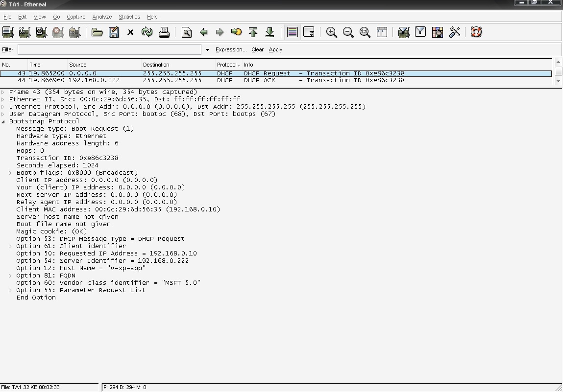The image size is (563, 392).
Task: Click the Edit capture filter icon
Action: (404, 32)
